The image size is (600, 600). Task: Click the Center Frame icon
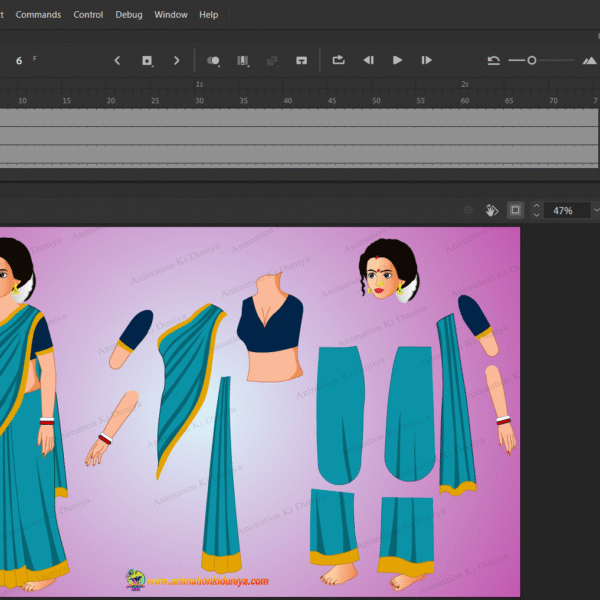point(302,60)
